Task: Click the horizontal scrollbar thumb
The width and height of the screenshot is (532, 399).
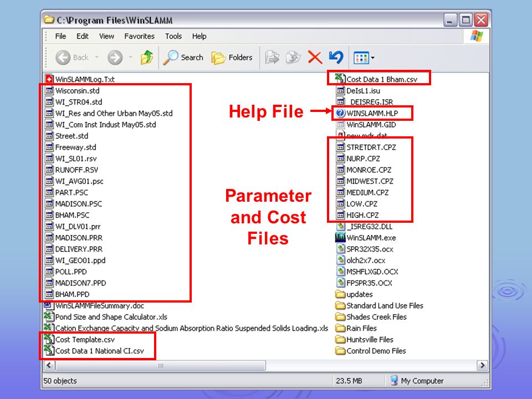Action: tap(161, 365)
